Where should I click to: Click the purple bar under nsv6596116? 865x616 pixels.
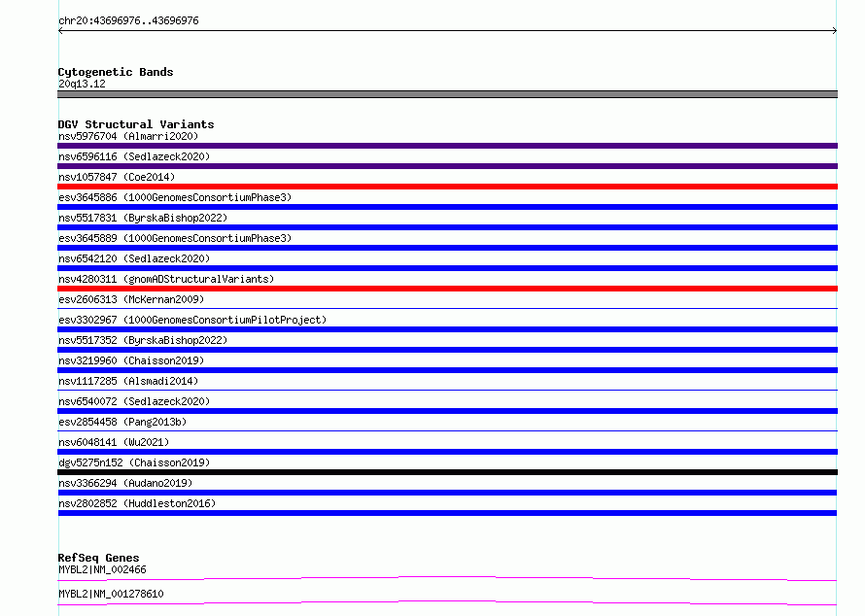pos(447,166)
